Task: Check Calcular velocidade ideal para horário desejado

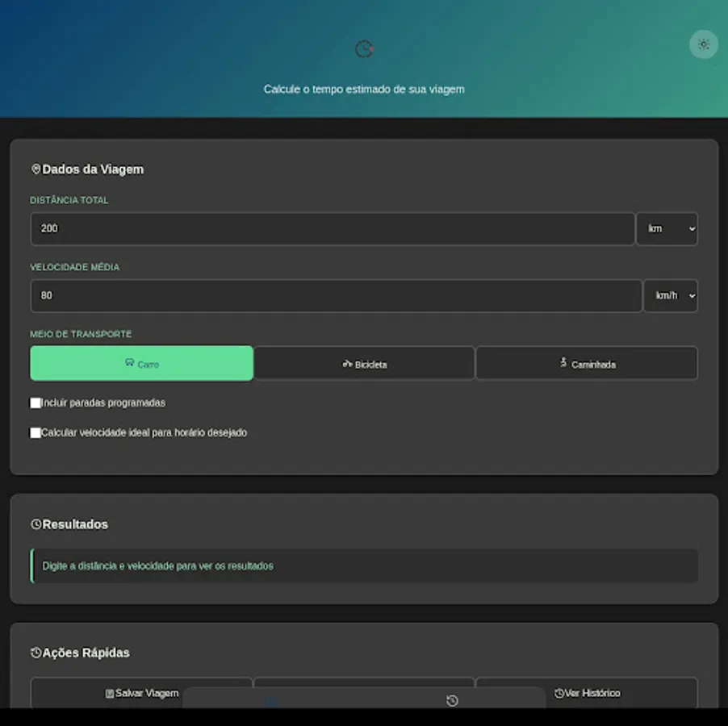Action: pos(35,432)
